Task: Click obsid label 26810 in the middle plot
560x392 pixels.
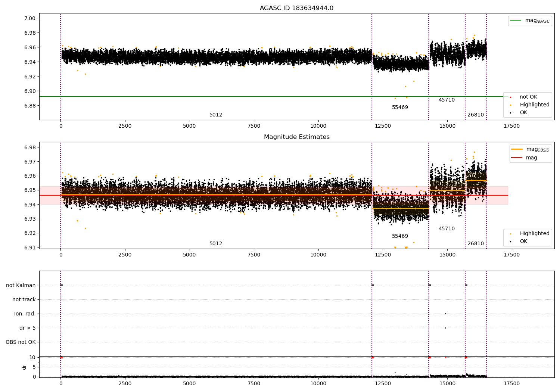Action: [x=476, y=244]
